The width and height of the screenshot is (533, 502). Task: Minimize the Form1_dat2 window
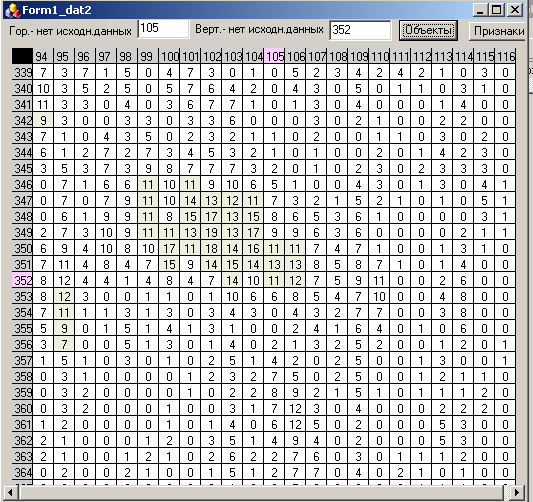[x=480, y=10]
